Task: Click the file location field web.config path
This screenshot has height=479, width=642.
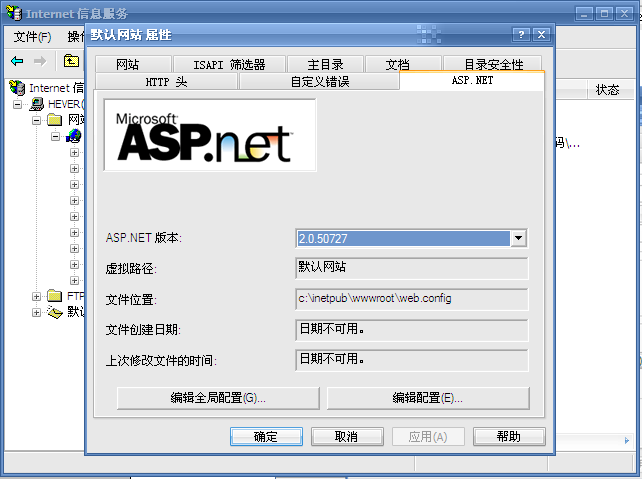Action: coord(411,299)
